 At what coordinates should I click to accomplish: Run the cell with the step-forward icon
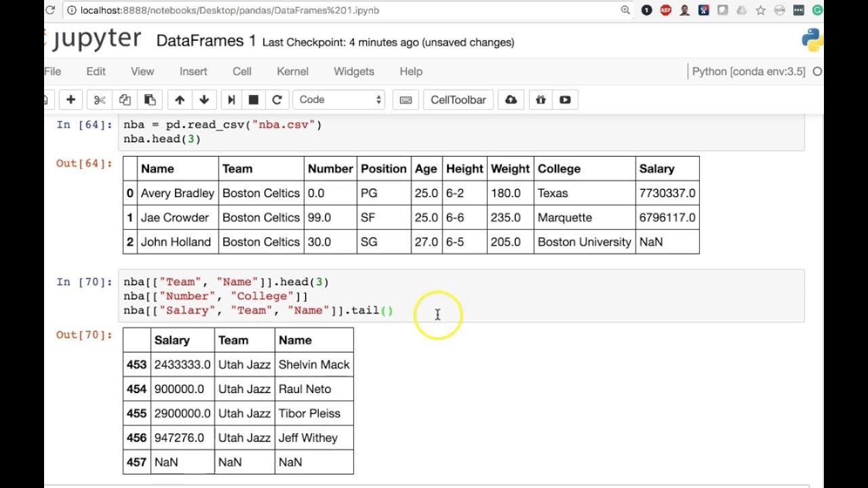click(x=231, y=100)
